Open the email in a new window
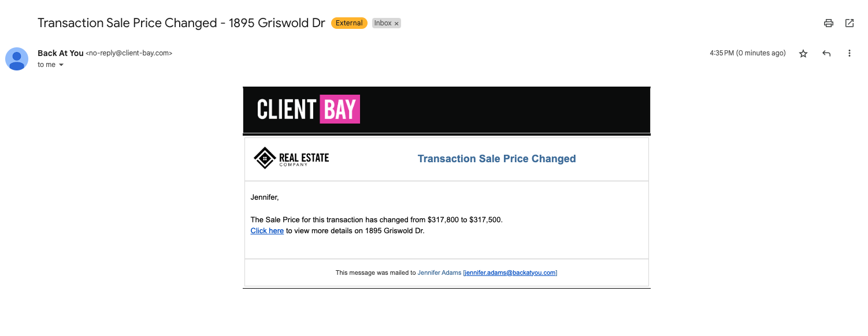The image size is (868, 336). 850,23
